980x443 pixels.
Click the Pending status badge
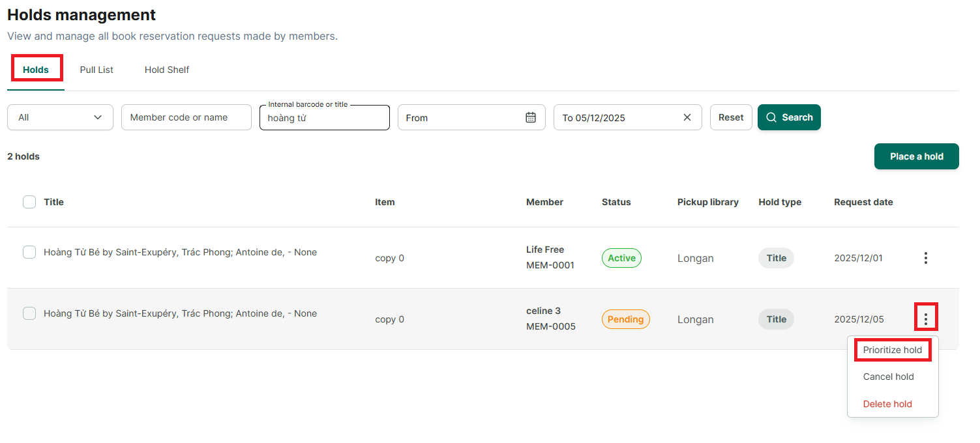pos(626,319)
